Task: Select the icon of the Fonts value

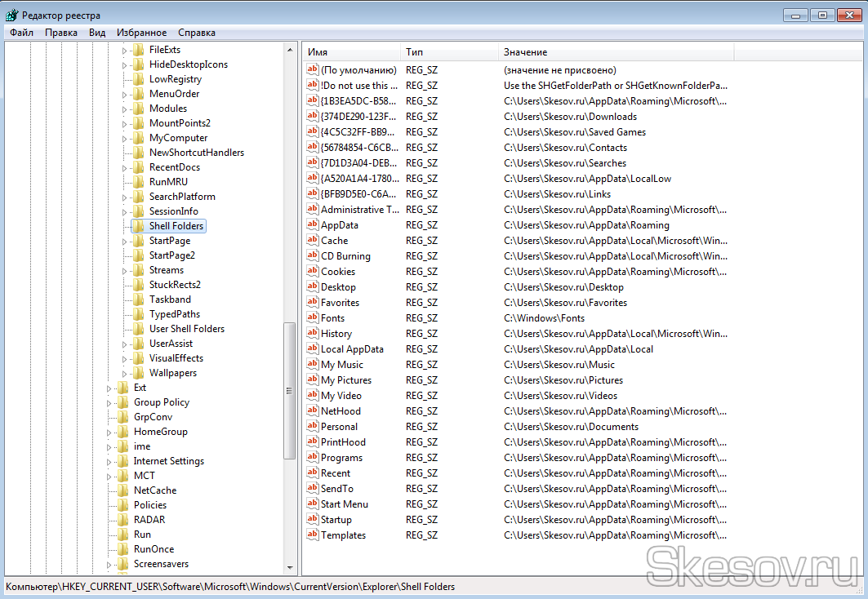Action: click(312, 318)
